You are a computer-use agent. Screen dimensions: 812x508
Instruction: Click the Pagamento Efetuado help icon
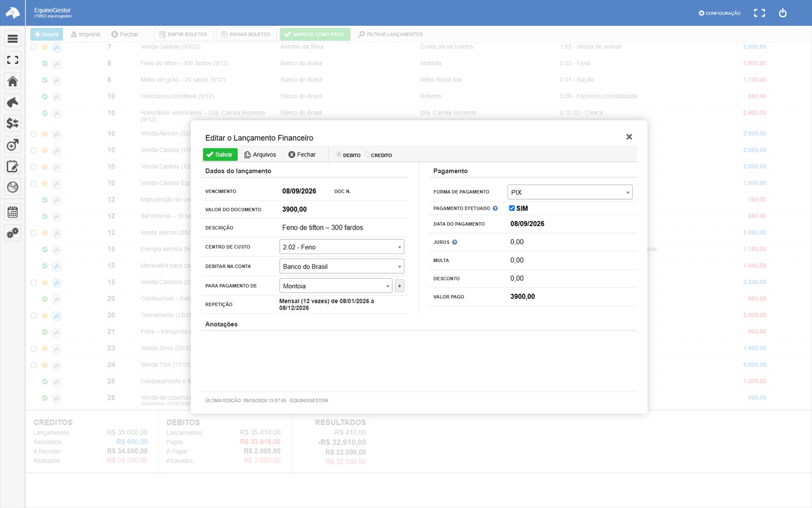[x=495, y=208]
